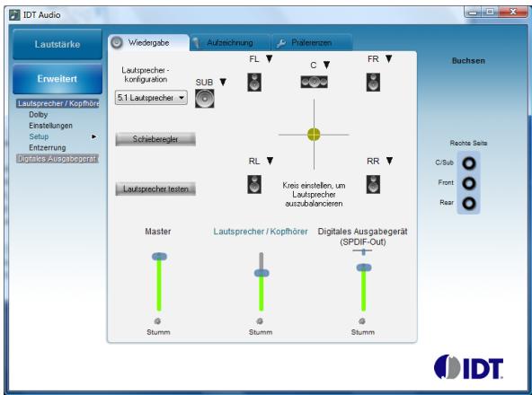Image resolution: width=532 pixels, height=395 pixels.
Task: Mute Lautsprecher / Kopfhörer channel
Action: click(260, 320)
